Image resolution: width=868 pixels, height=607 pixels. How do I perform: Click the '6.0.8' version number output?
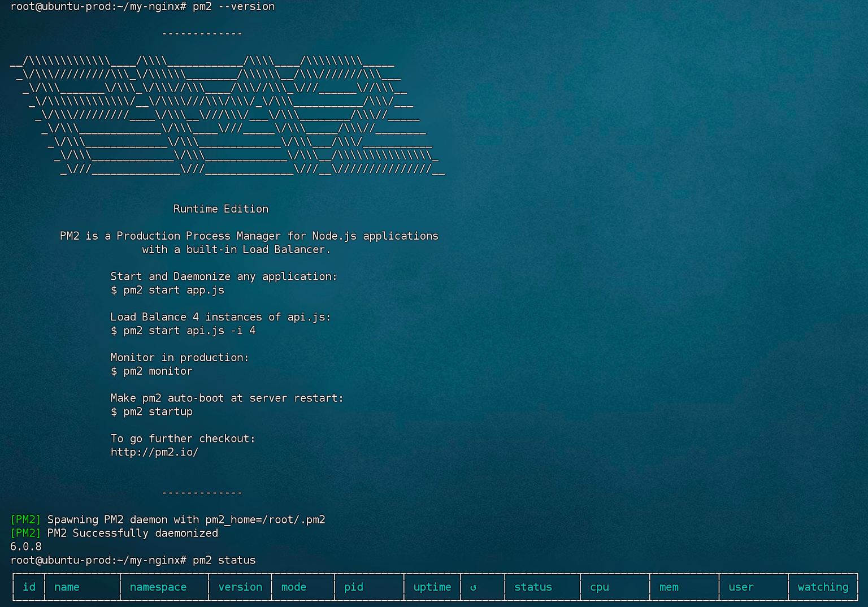coord(26,547)
